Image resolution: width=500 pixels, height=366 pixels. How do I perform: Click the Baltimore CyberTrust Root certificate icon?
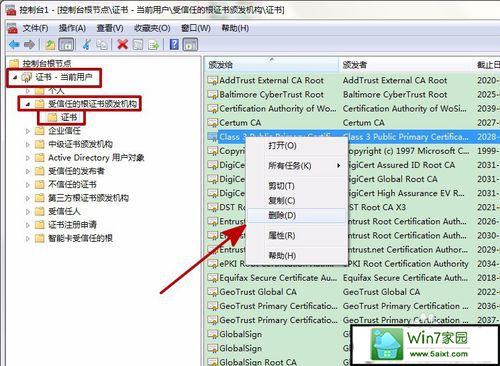point(212,95)
